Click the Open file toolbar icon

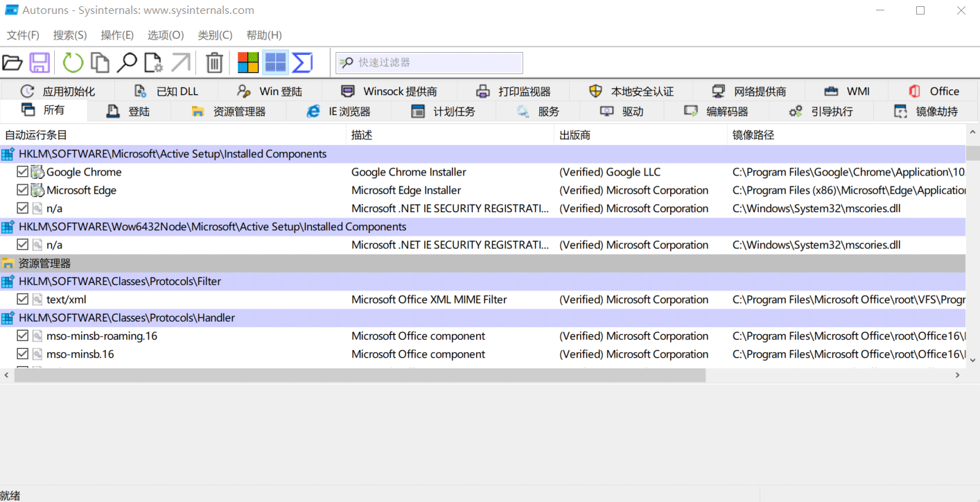click(12, 63)
